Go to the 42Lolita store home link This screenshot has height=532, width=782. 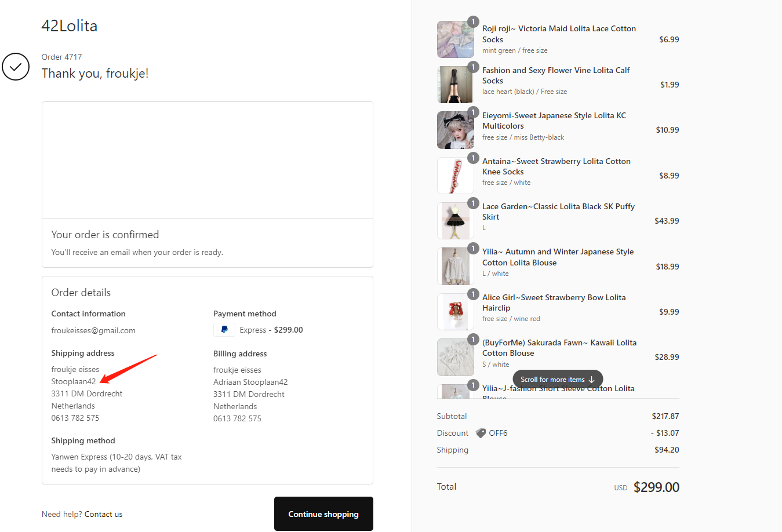[x=70, y=25]
